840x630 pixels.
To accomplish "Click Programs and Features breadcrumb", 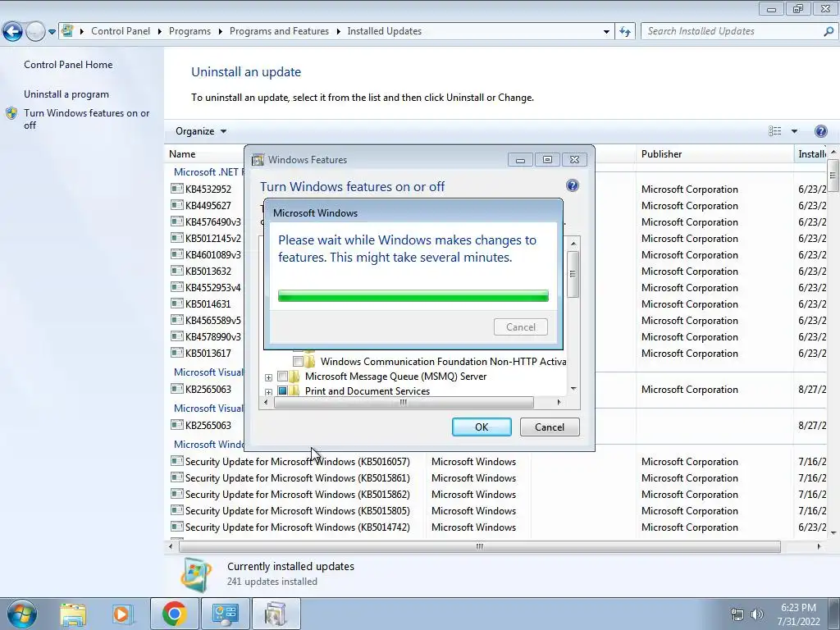I will point(279,31).
